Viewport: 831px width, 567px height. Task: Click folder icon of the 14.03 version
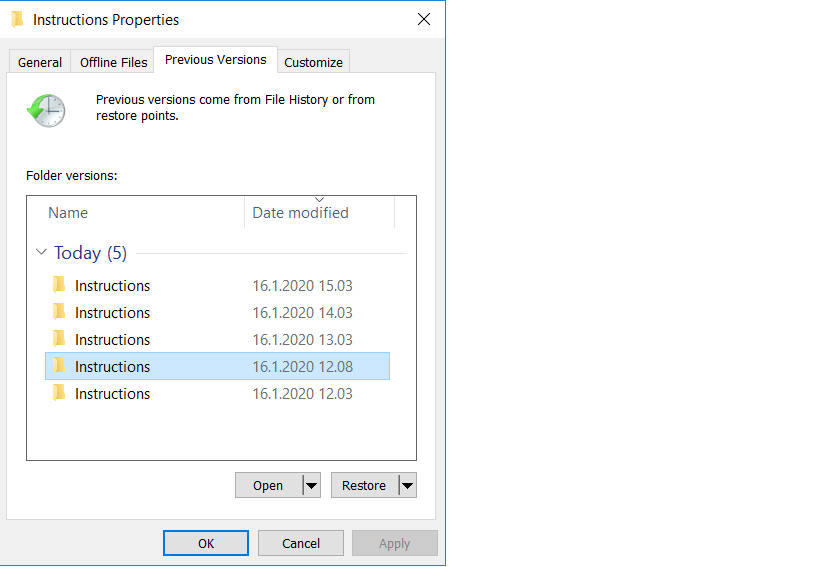tap(59, 312)
